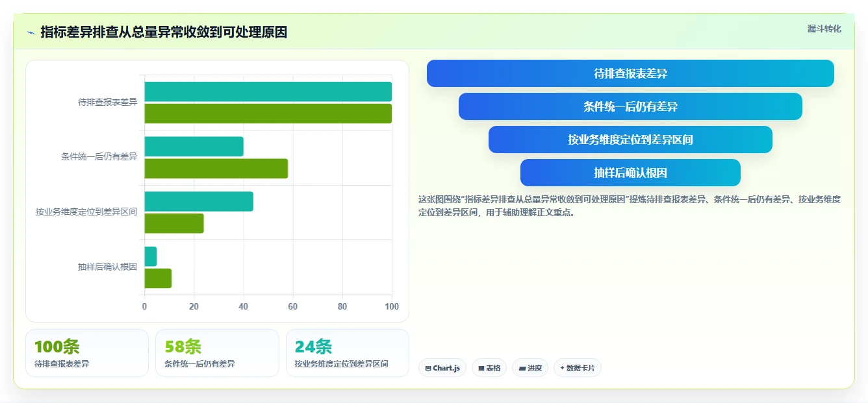Click teal bar for 待排查报表差异
Screen dimensions: 868x403
coord(268,92)
